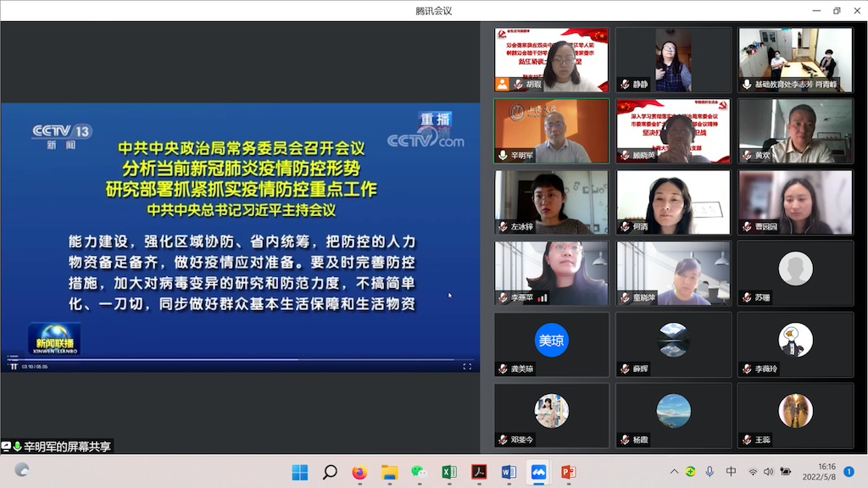Open PowerPoint from the taskbar
The width and height of the screenshot is (868, 488).
pyautogui.click(x=568, y=472)
